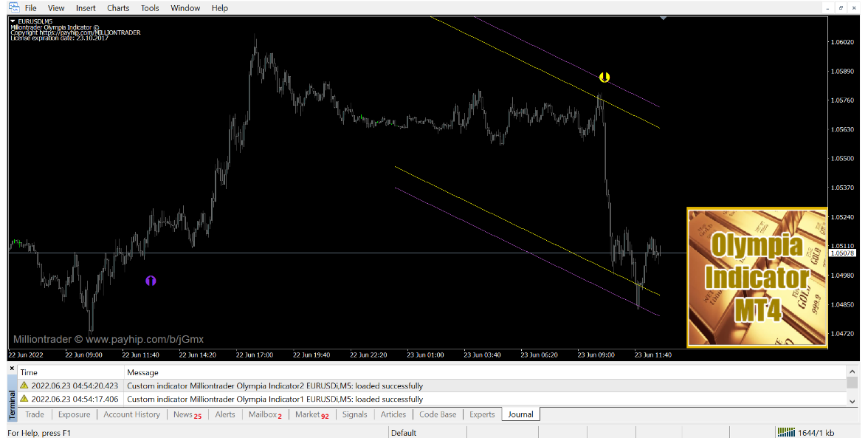Switch to the Experts tab
868x438 pixels.
[482, 414]
